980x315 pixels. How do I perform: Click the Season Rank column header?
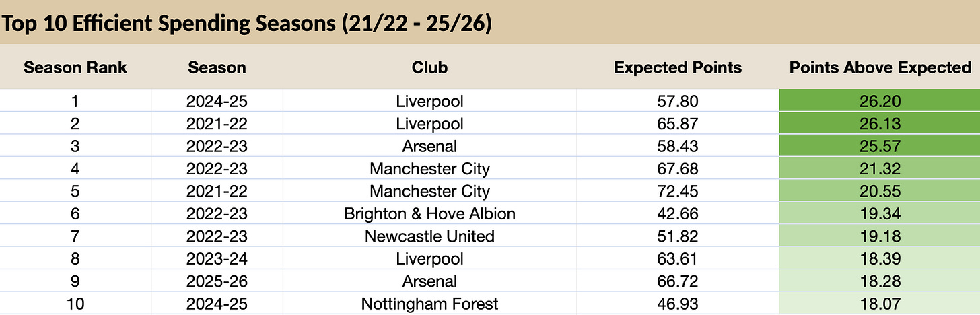75,67
